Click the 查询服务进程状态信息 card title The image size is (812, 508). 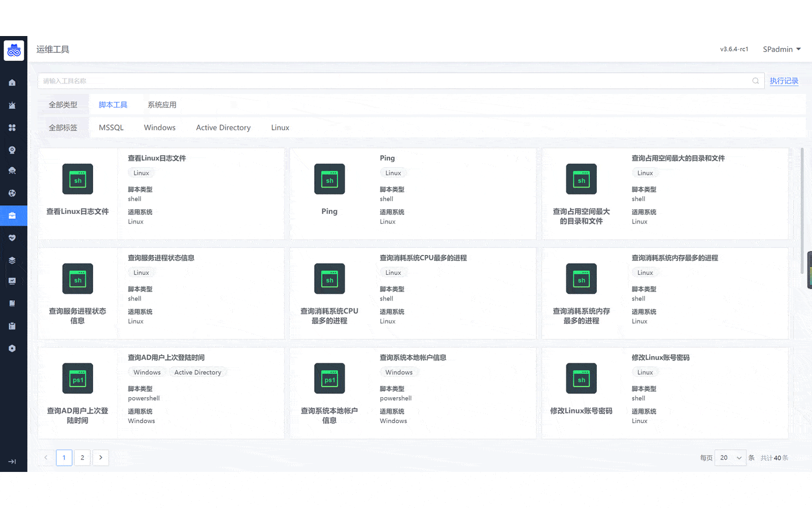click(x=161, y=258)
